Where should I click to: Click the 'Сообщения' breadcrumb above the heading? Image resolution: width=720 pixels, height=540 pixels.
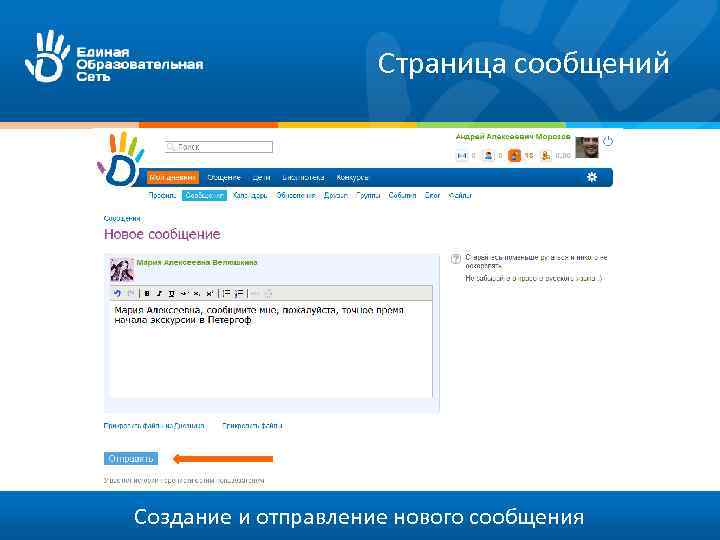coord(122,219)
